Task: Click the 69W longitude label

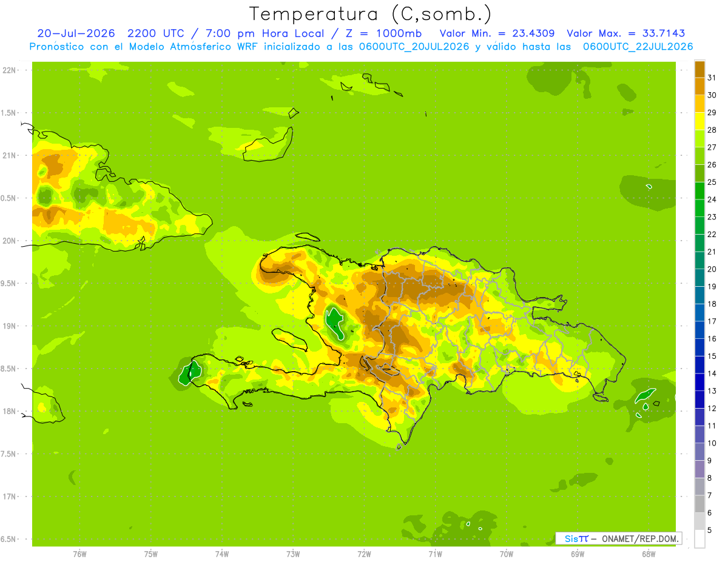Action: point(578,554)
